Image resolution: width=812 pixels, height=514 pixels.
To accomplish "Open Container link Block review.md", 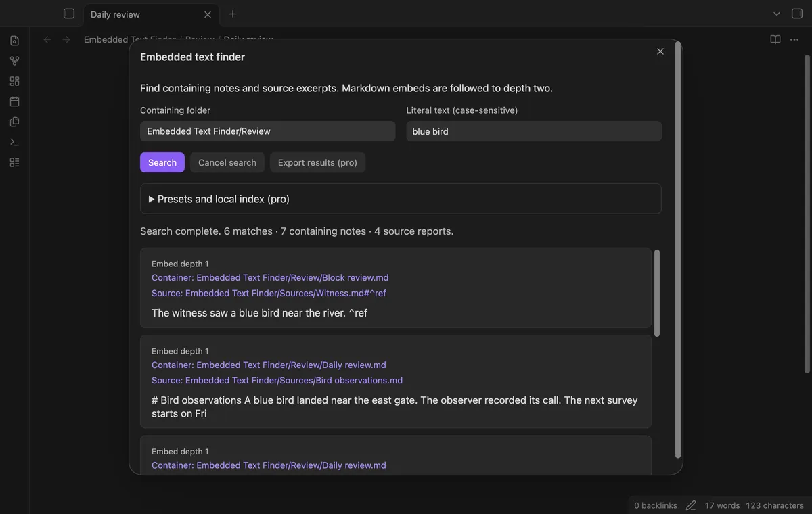I will [x=270, y=277].
